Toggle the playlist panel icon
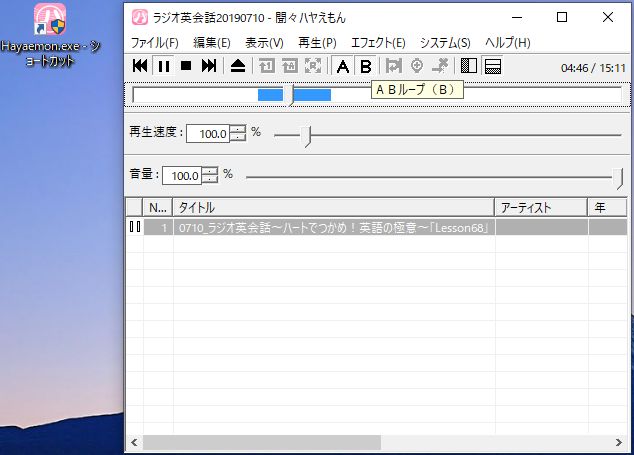 point(492,66)
